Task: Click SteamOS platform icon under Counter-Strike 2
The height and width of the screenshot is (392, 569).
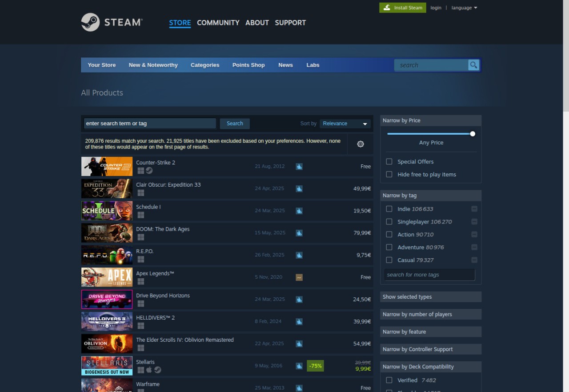Action: click(149, 171)
